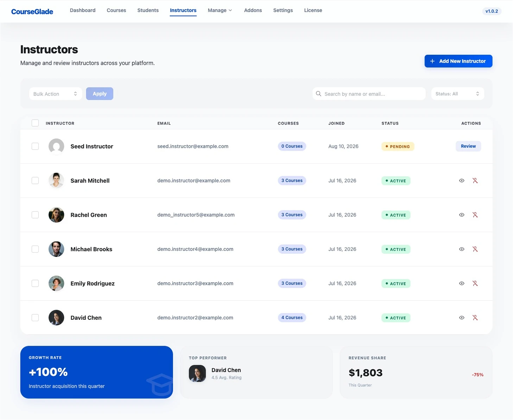Click the Growth Rate card

click(x=97, y=372)
